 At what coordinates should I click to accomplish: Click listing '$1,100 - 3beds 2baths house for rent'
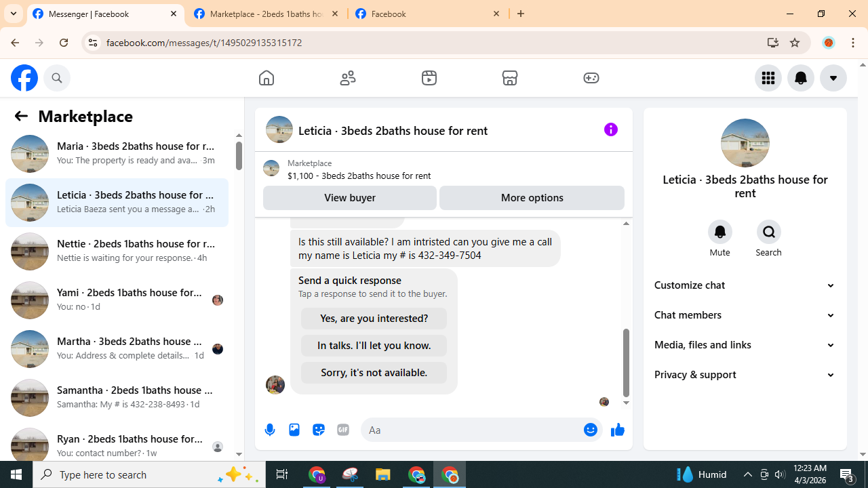(359, 176)
